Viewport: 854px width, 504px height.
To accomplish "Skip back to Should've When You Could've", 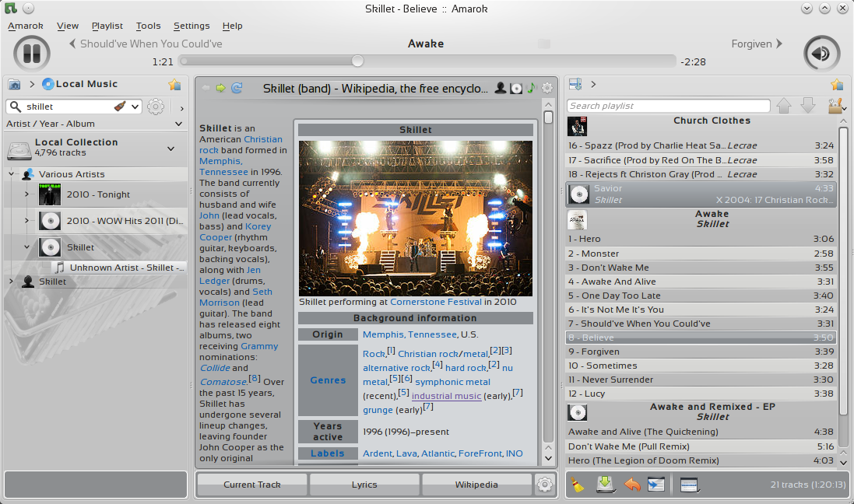I will click(x=146, y=44).
